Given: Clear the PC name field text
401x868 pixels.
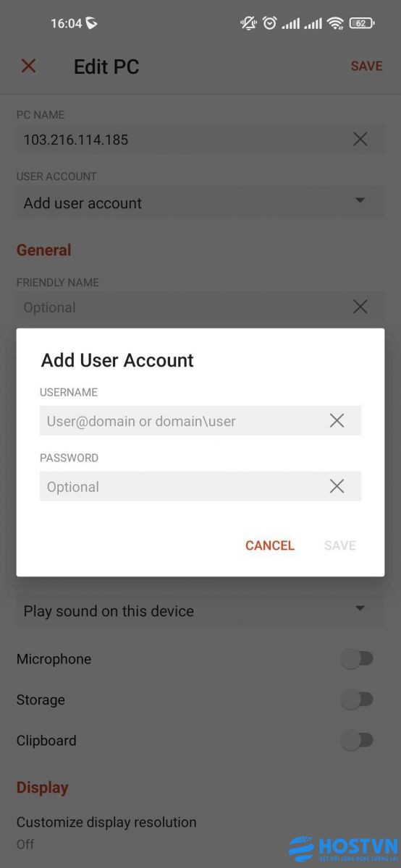Looking at the screenshot, I should click(x=360, y=139).
